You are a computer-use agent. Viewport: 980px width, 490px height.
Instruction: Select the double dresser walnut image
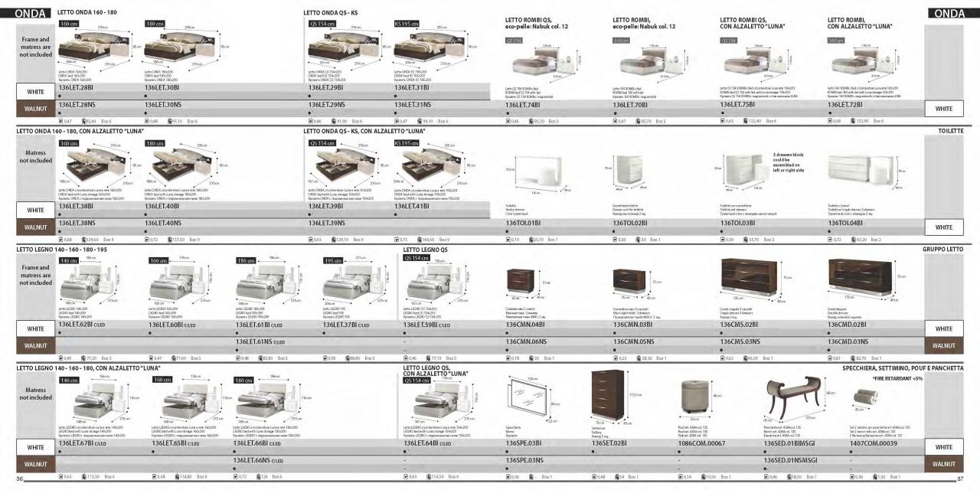[859, 280]
